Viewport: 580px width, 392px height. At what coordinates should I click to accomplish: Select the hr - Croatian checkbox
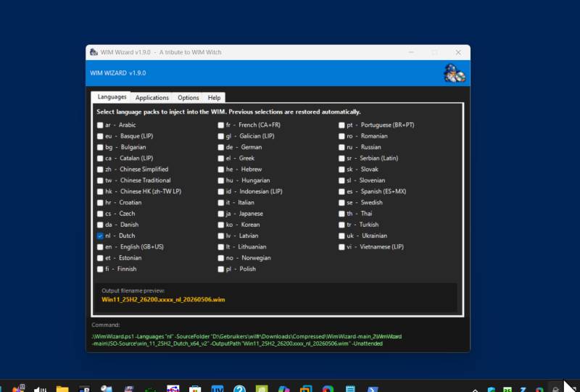coord(100,203)
